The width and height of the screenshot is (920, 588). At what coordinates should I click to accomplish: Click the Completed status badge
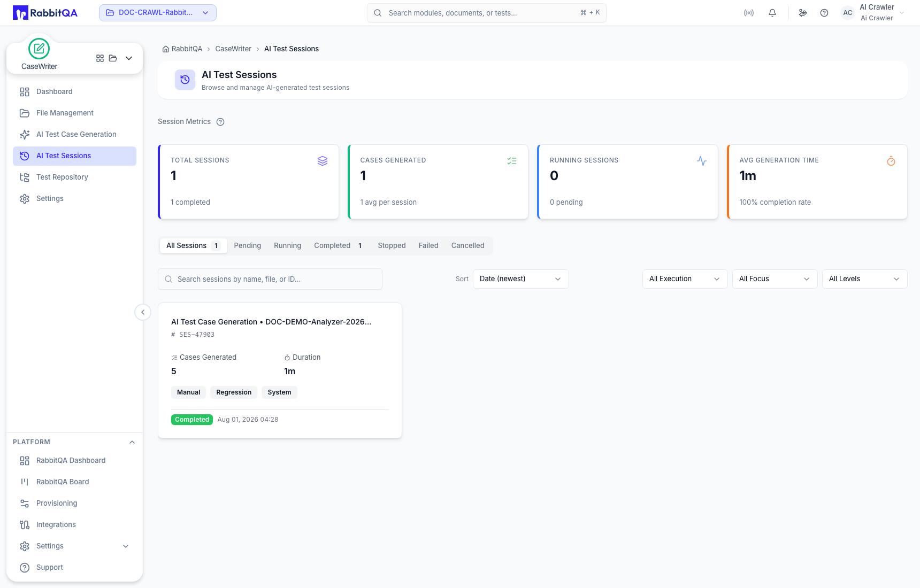(x=192, y=420)
